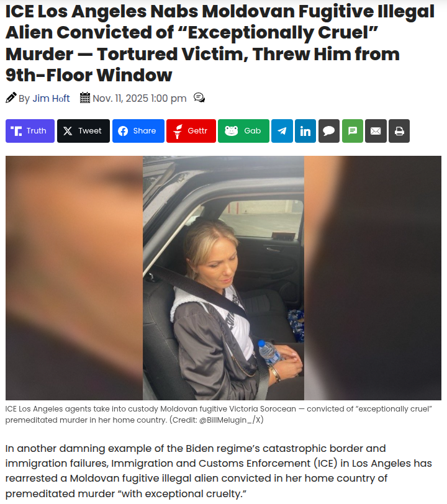447x504 pixels.
Task: Send article via the email envelope icon
Action: 376,131
